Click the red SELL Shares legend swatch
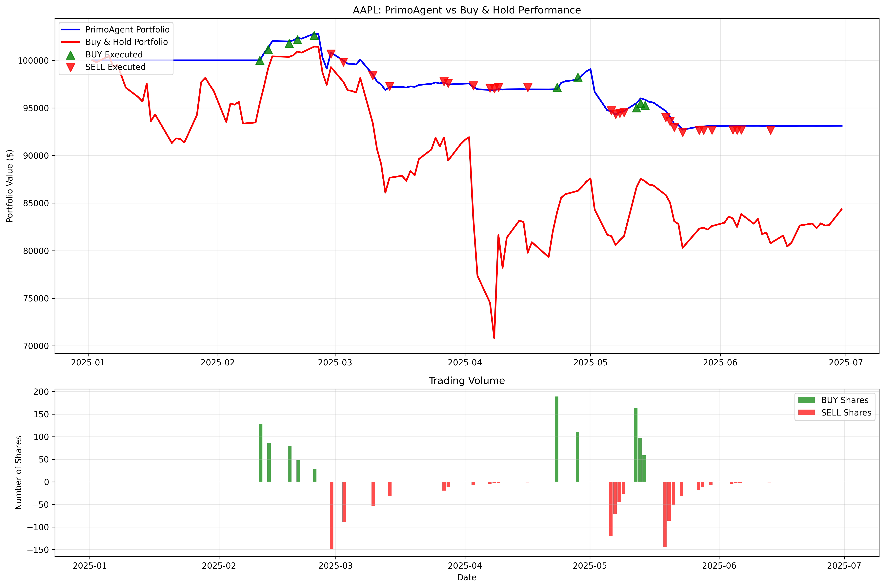 click(806, 413)
